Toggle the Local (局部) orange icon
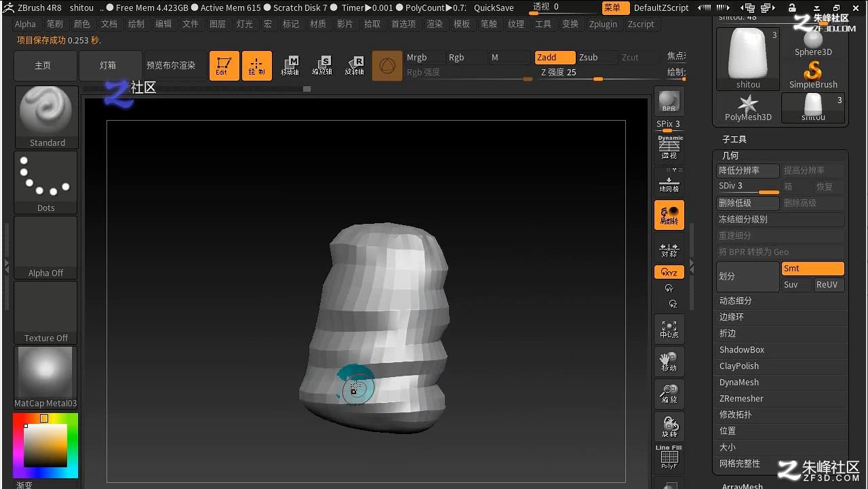The width and height of the screenshot is (868, 489). (x=669, y=215)
